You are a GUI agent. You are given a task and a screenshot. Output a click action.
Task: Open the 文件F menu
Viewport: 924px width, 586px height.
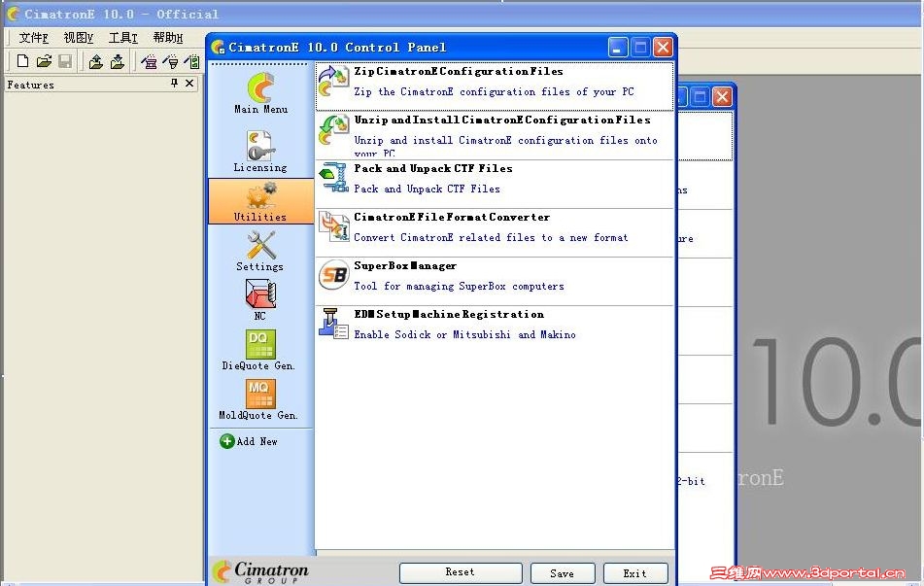pos(34,38)
